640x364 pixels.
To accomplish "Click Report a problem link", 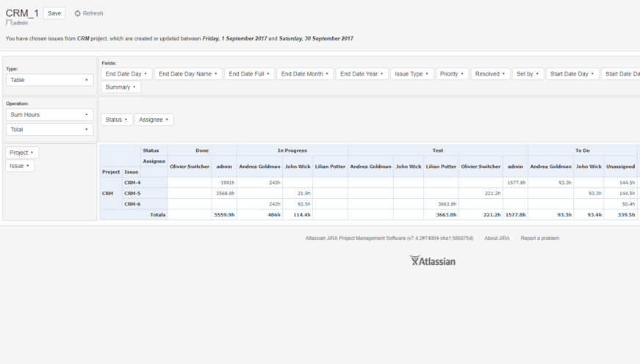I will 539,238.
